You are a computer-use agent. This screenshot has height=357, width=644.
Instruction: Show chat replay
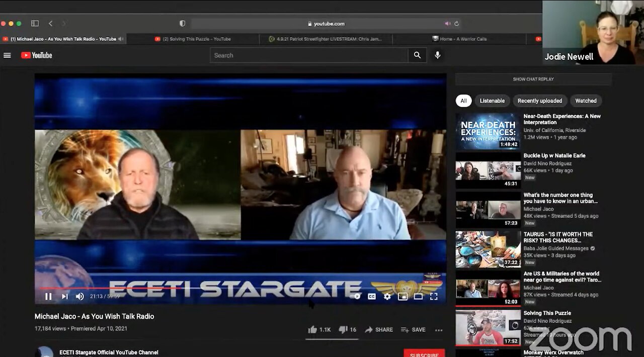(x=533, y=79)
